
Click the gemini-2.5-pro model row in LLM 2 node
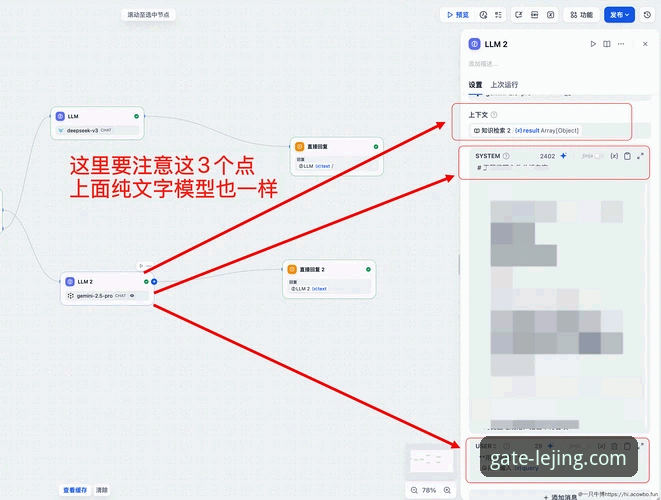point(107,296)
